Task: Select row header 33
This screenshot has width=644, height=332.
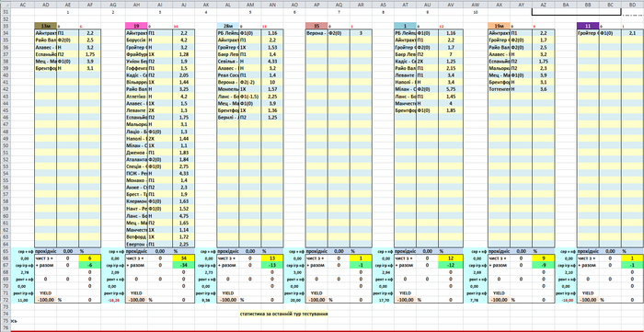Action: [6, 26]
